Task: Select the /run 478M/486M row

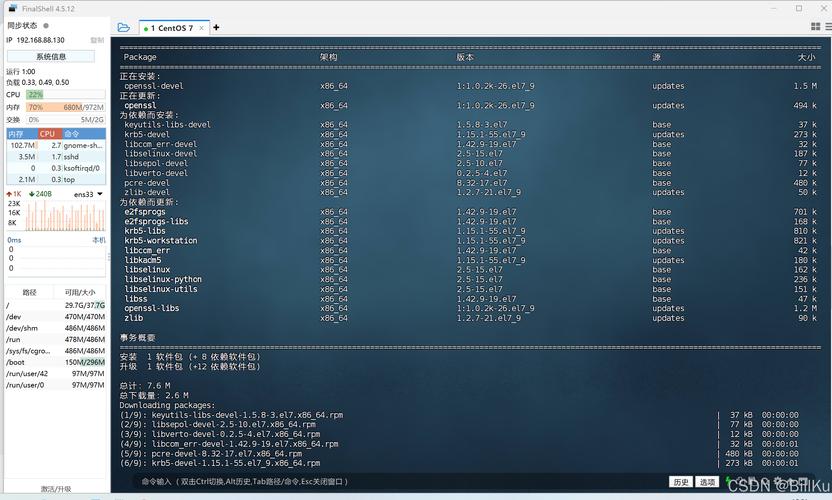Action: tap(56, 340)
